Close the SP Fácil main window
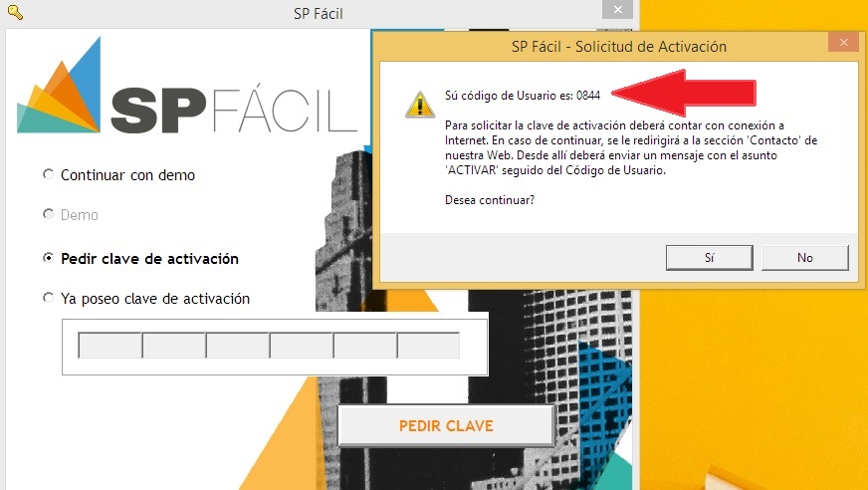The height and width of the screenshot is (490, 868). 618,9
